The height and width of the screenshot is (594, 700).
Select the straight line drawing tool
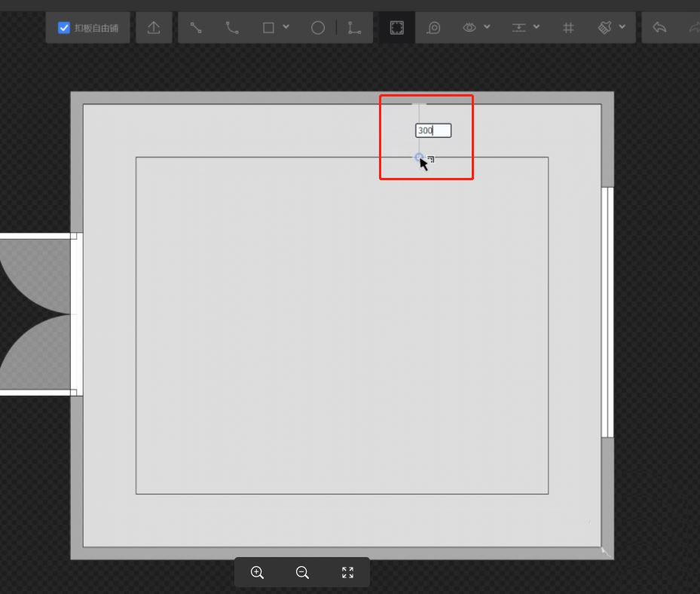[196, 28]
